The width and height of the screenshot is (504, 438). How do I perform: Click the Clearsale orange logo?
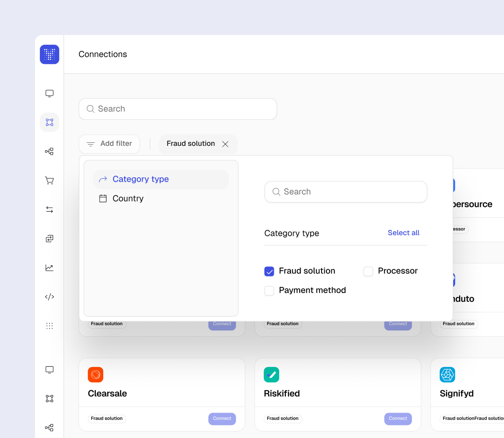[x=95, y=374]
